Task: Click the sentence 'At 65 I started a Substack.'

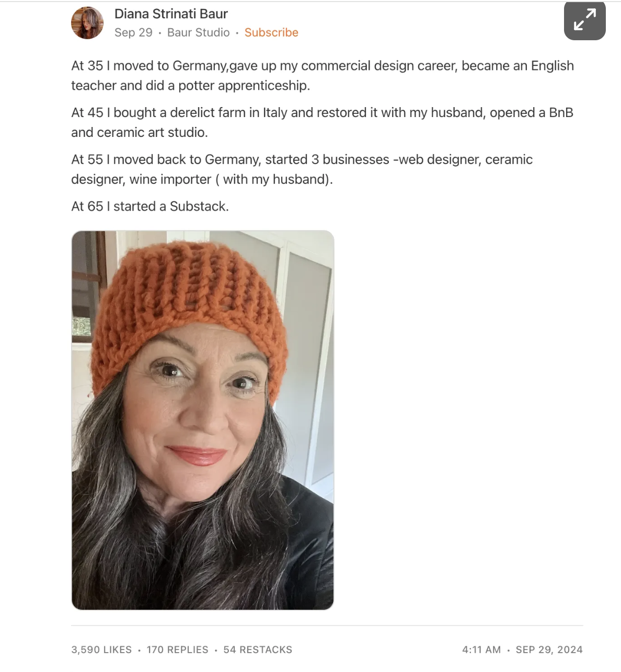Action: pyautogui.click(x=150, y=206)
